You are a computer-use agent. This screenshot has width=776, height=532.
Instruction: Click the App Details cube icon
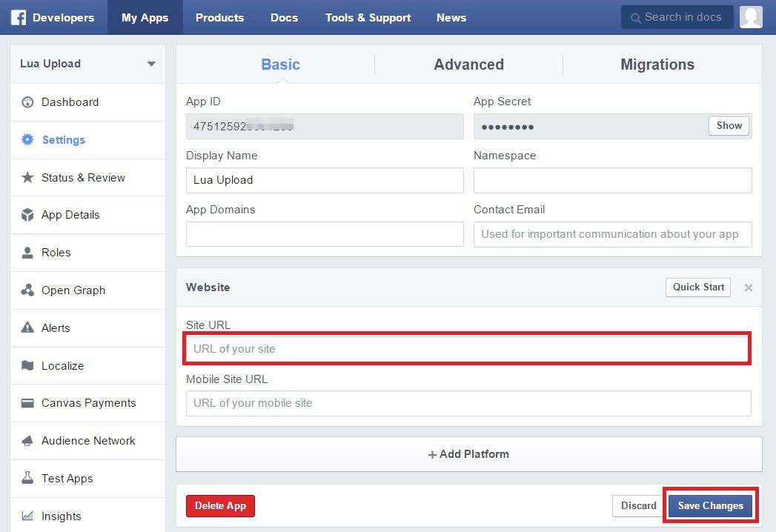pyautogui.click(x=27, y=215)
